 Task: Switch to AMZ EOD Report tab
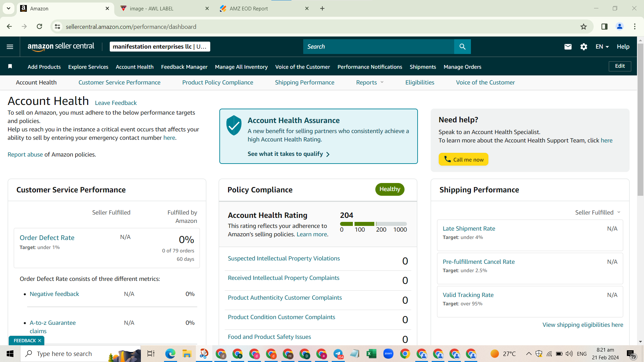[x=264, y=8]
